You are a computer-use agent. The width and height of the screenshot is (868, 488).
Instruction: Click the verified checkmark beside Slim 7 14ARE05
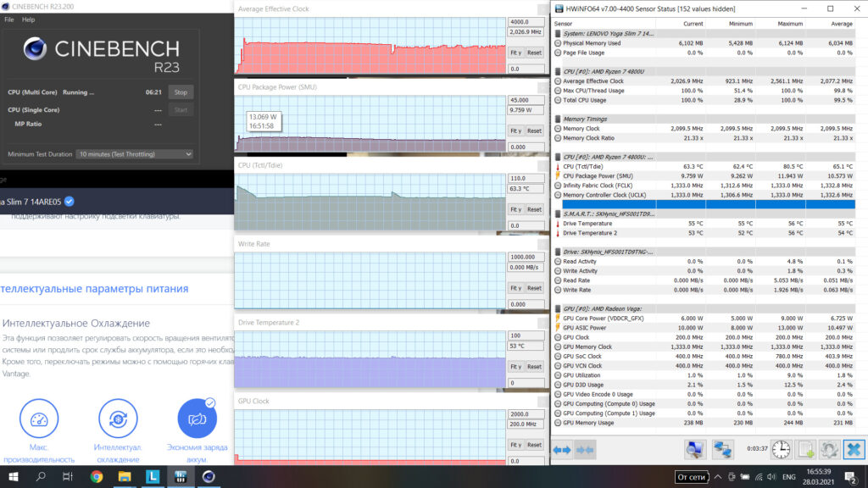70,202
